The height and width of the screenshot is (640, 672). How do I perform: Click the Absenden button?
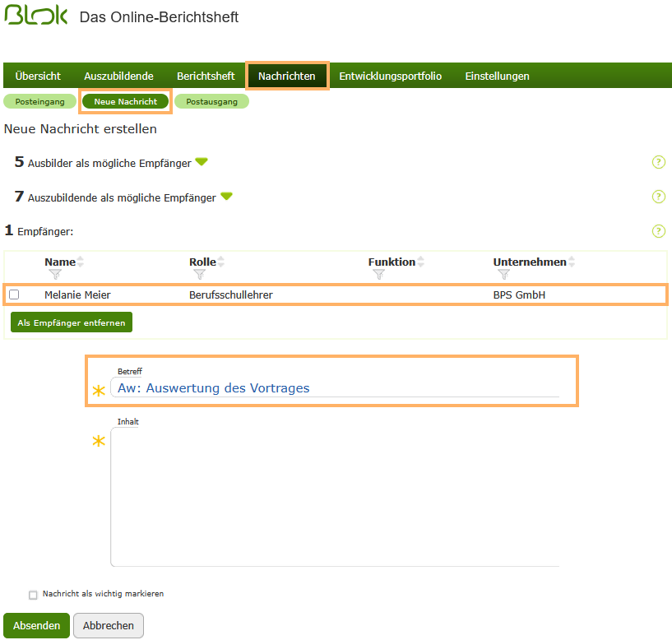tap(36, 625)
